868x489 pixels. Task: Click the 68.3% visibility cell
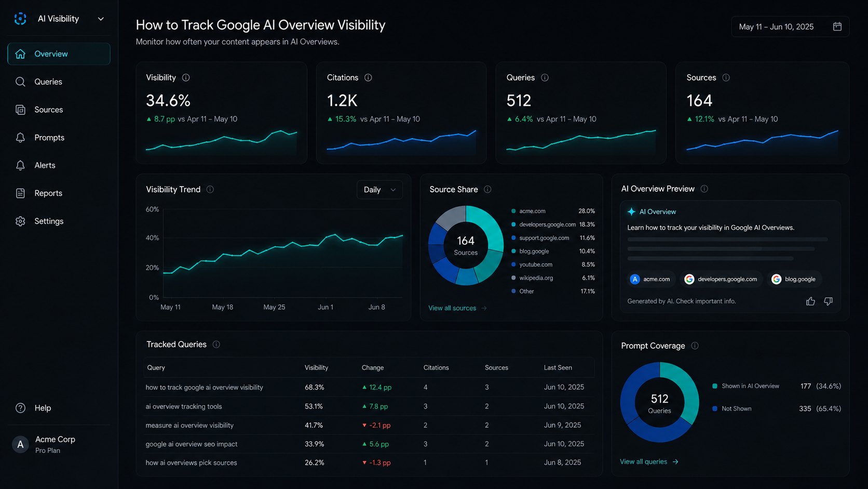[315, 387]
